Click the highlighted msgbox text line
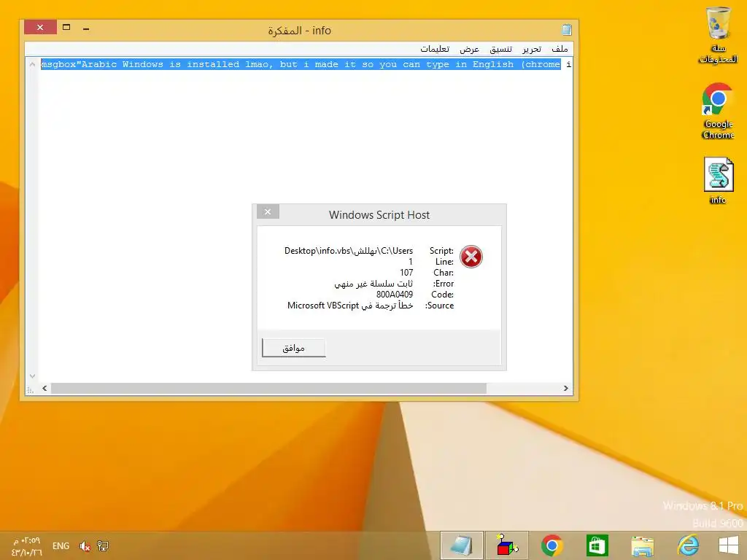 click(x=301, y=64)
